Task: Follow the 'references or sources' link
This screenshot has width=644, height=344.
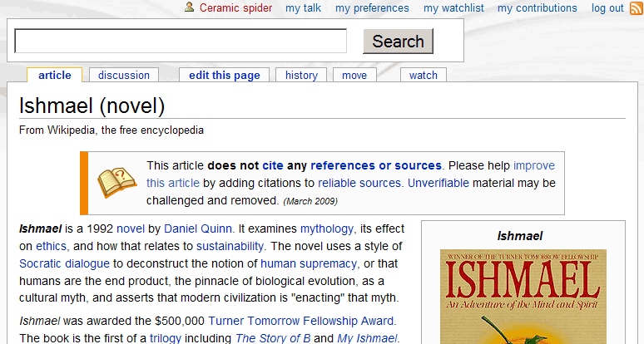Action: pyautogui.click(x=376, y=165)
